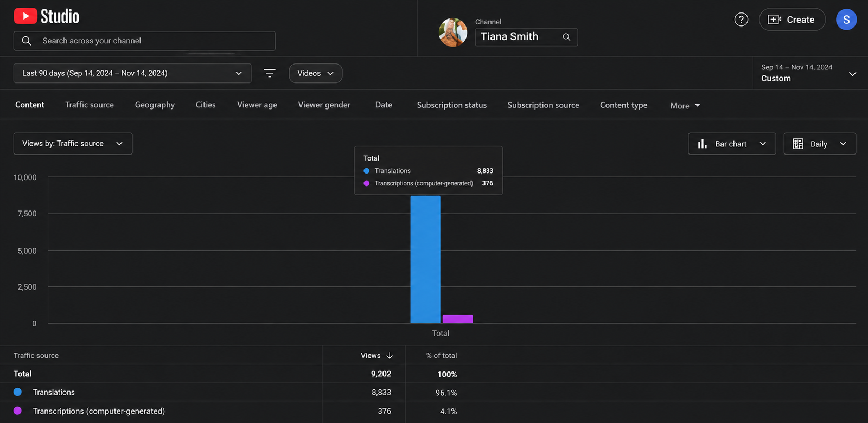Switch to the Traffic source tab

pyautogui.click(x=90, y=105)
